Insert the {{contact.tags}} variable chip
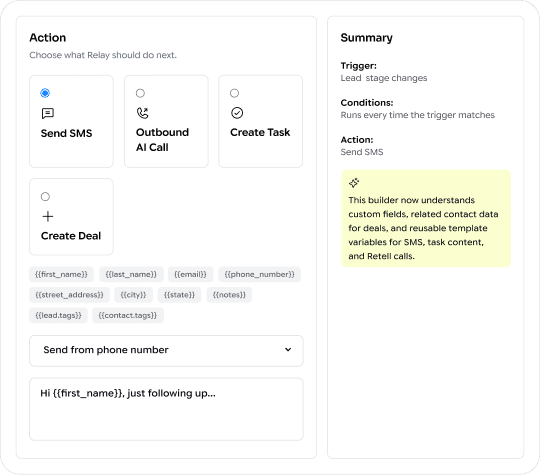 pos(128,315)
